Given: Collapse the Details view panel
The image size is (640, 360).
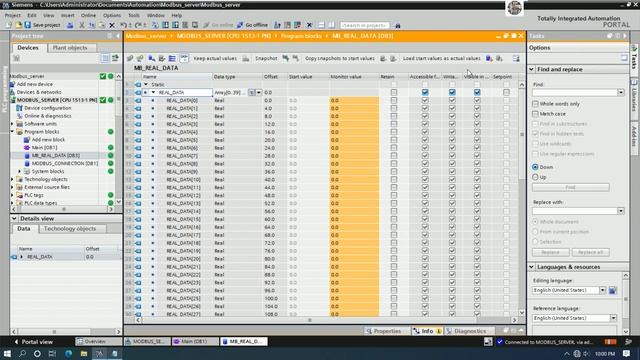Looking at the screenshot, I should (14, 219).
